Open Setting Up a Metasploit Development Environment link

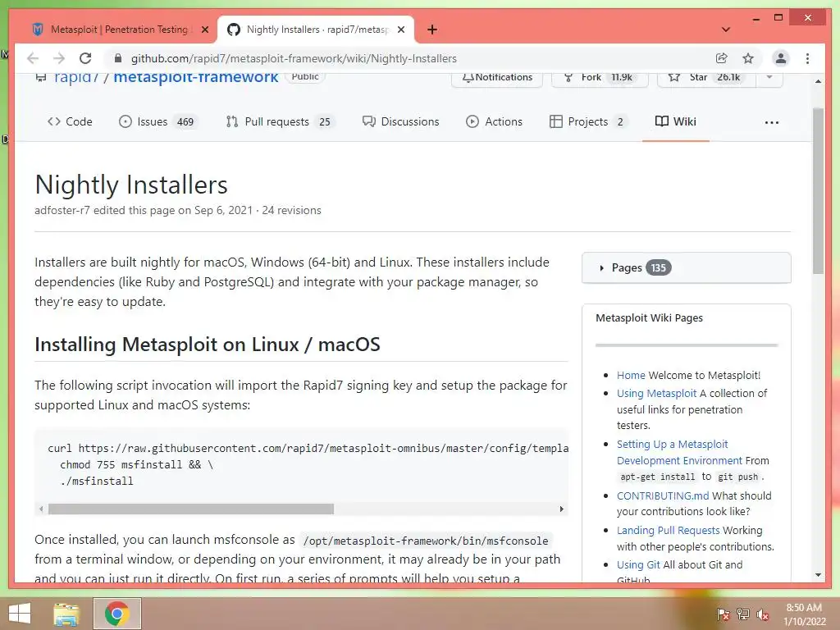pos(679,452)
